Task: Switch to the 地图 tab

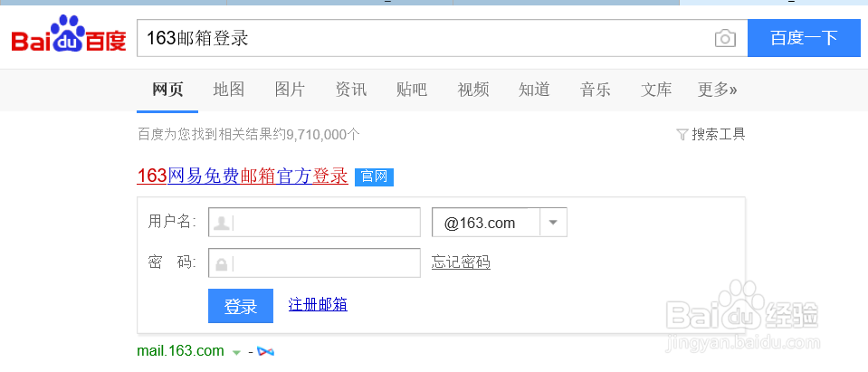Action: pos(229,89)
